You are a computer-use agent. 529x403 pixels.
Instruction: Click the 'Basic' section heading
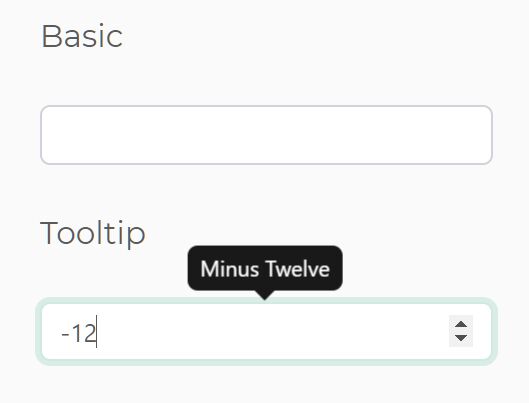(x=82, y=36)
